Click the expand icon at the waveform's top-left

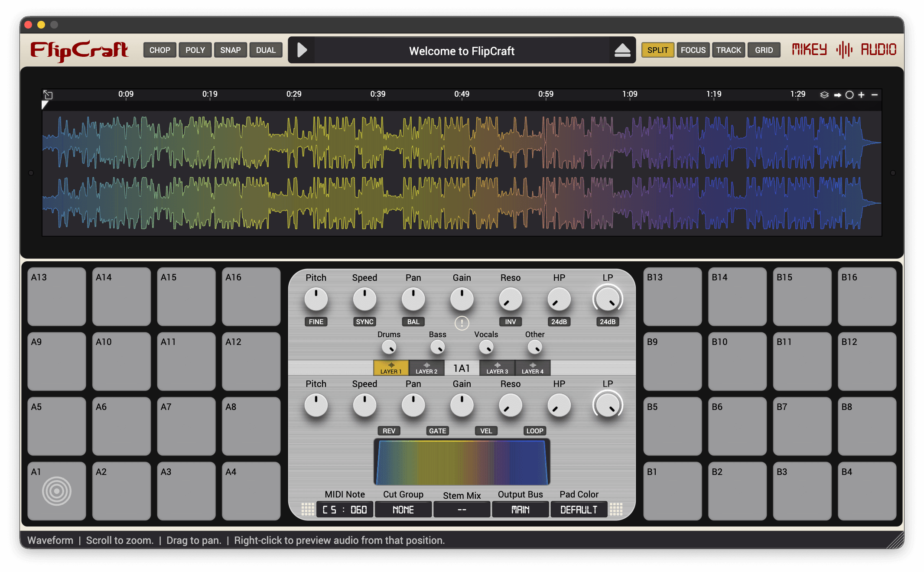pyautogui.click(x=48, y=95)
